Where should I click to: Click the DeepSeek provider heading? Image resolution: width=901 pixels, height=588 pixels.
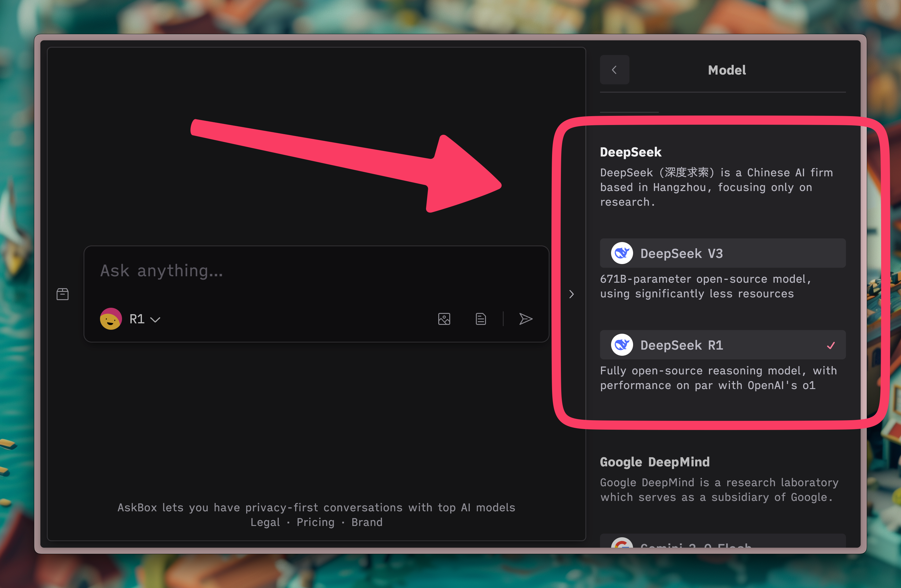[631, 152]
